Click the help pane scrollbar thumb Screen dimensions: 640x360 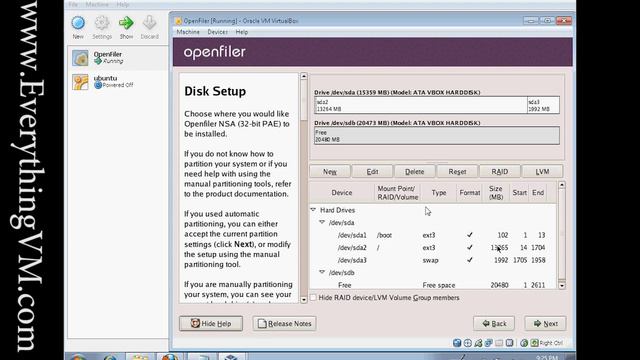pos(304,100)
